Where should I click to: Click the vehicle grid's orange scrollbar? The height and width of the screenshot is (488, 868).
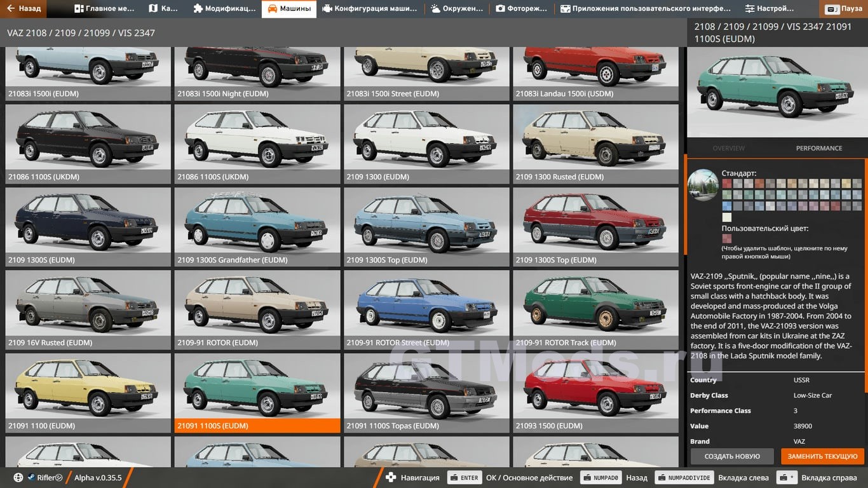(x=685, y=205)
